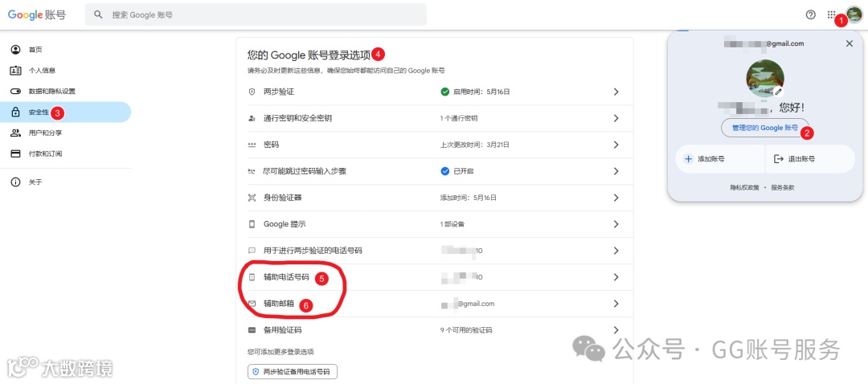The width and height of the screenshot is (868, 384).
Task: Click the plus icon for 添加账号
Action: (688, 159)
